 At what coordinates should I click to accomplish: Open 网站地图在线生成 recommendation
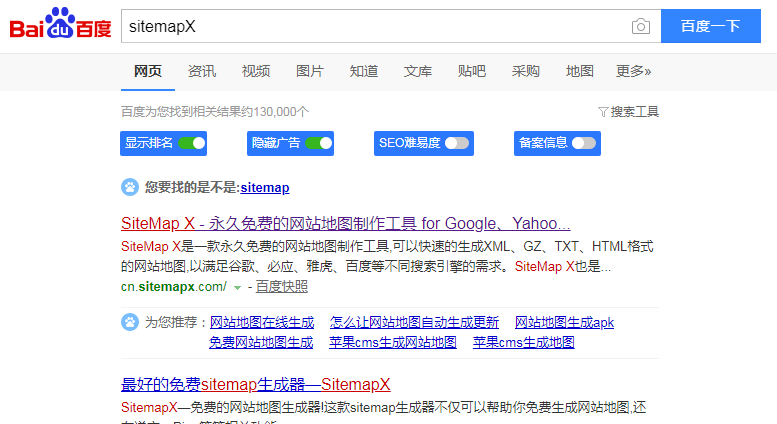coord(262,322)
